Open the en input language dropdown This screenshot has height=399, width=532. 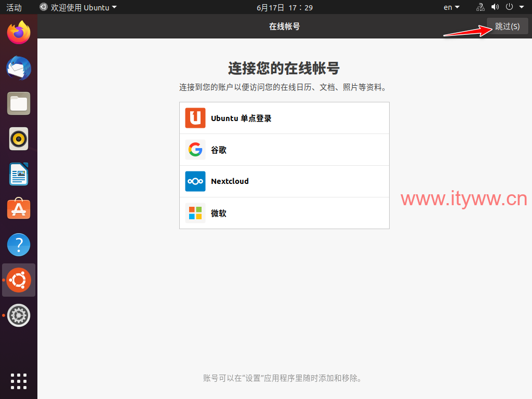[451, 7]
